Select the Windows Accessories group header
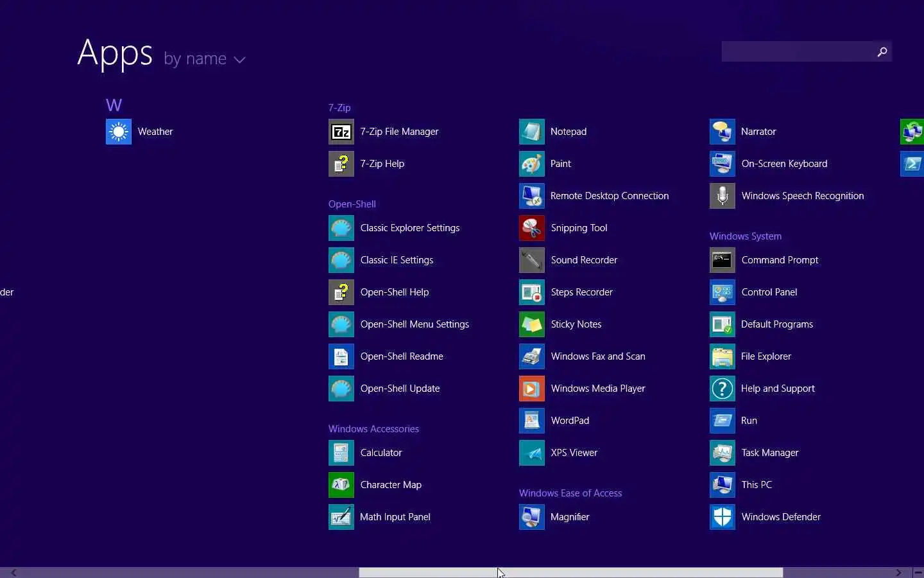 (x=373, y=429)
